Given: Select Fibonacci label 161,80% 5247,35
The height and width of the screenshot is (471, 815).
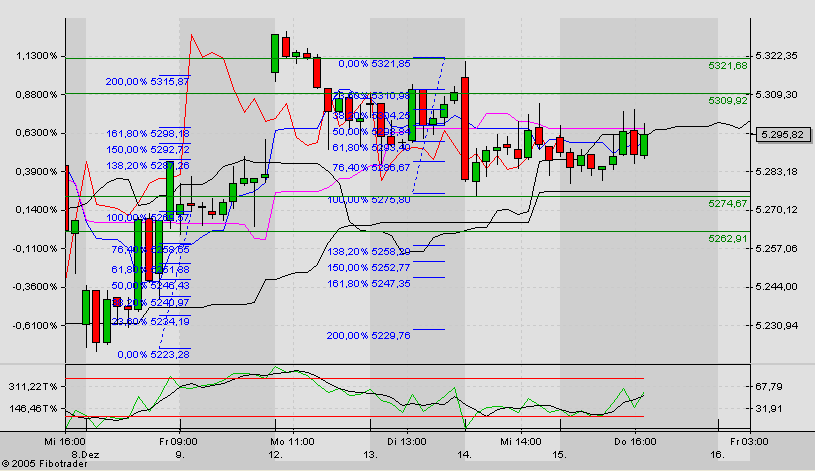Looking at the screenshot, I should 369,284.
